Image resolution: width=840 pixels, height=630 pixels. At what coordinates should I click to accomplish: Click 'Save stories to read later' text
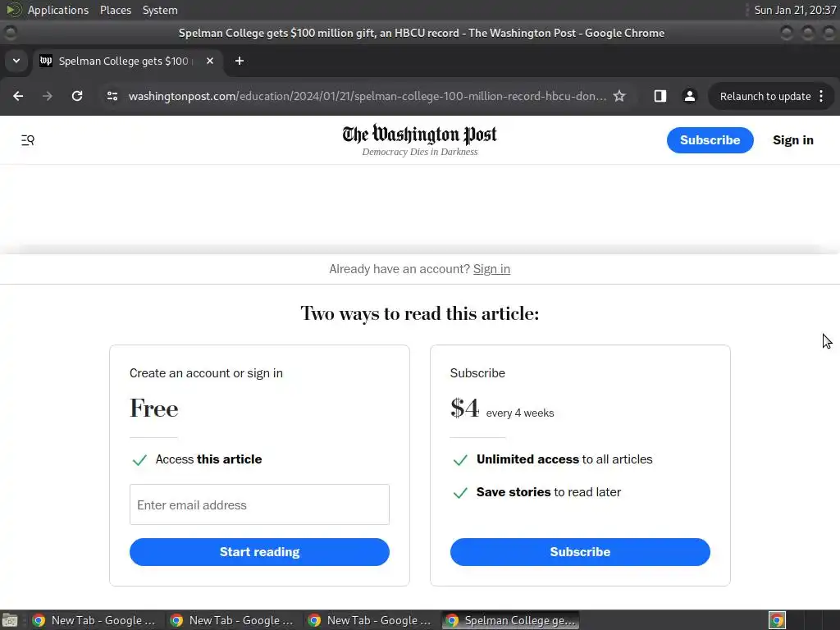(549, 492)
